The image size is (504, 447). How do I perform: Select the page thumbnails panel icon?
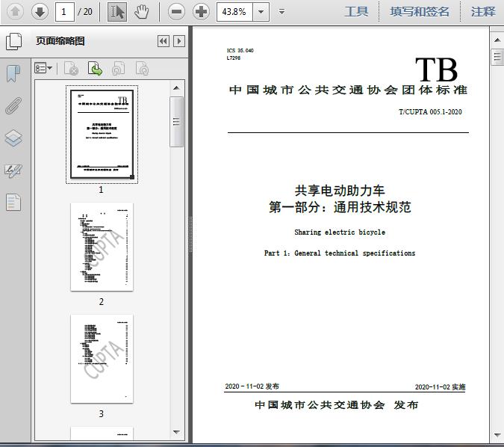pyautogui.click(x=14, y=42)
